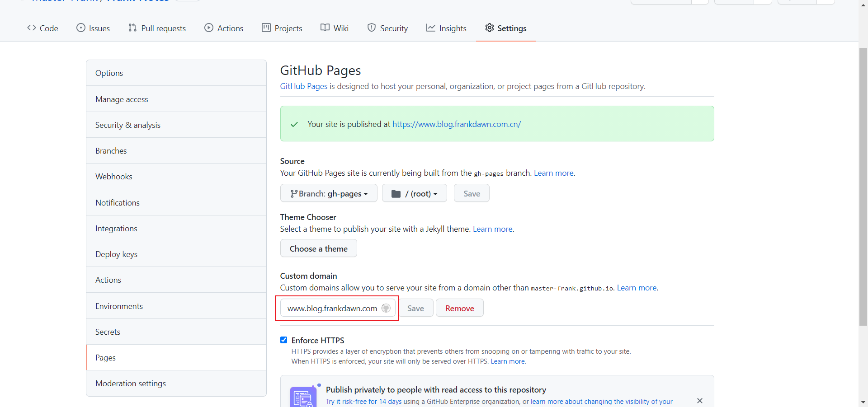Open the published site URL link

(457, 124)
